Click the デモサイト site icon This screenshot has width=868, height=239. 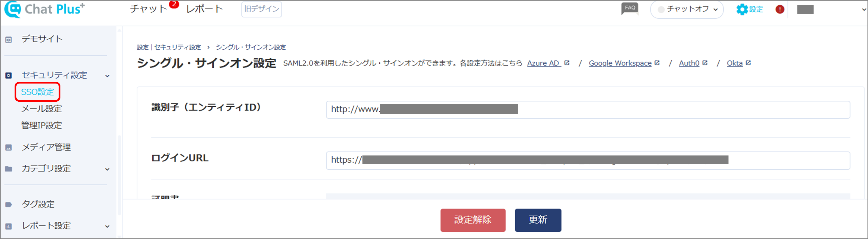(9, 40)
